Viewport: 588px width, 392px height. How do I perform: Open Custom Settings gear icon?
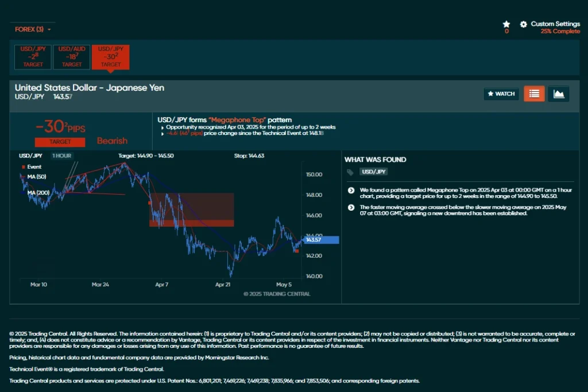(523, 24)
